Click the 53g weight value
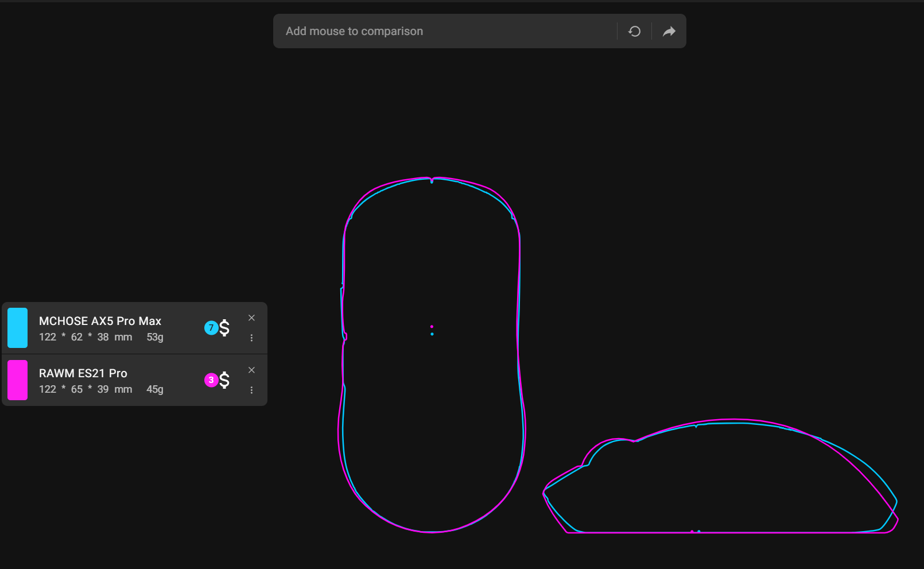Image resolution: width=924 pixels, height=569 pixels. (155, 337)
